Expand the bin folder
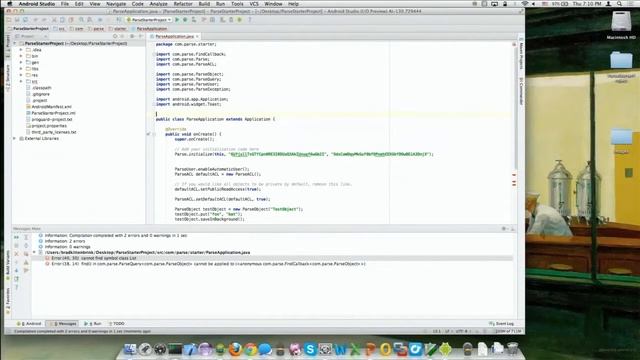This screenshot has width=640, height=360. click(21, 56)
